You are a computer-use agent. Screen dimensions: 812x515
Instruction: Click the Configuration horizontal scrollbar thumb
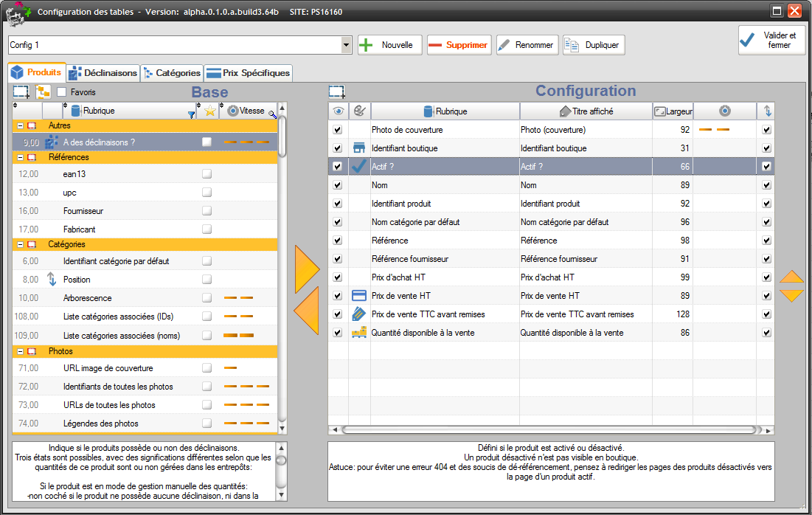click(549, 430)
